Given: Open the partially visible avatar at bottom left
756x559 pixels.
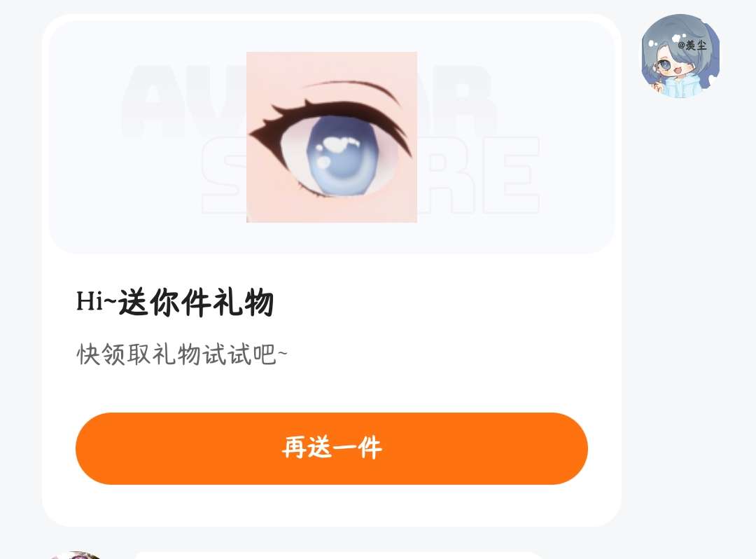Looking at the screenshot, I should (75, 555).
